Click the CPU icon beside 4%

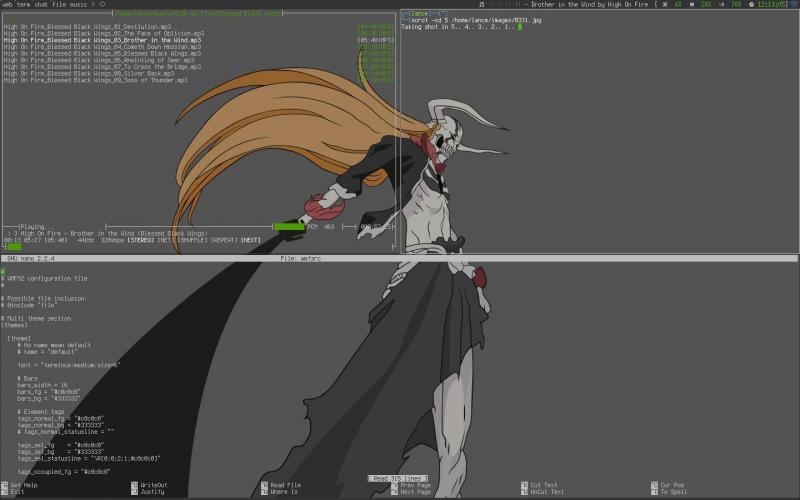[665, 4]
